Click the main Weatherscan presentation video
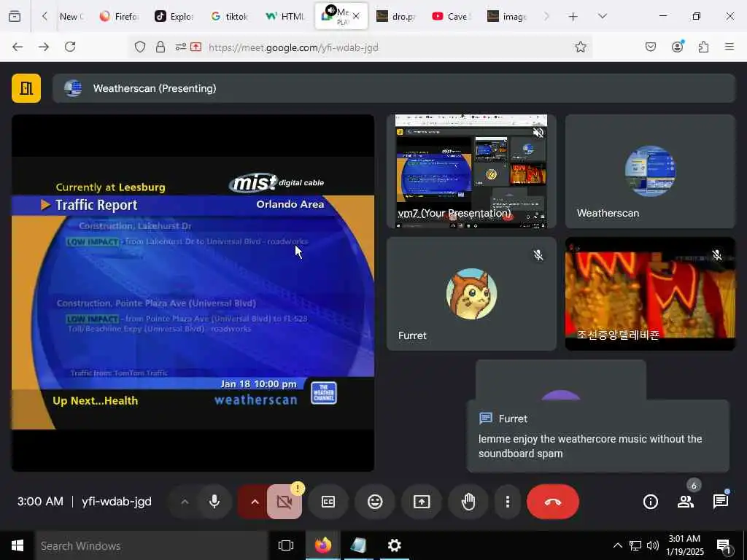Image resolution: width=747 pixels, height=560 pixels. (x=193, y=293)
